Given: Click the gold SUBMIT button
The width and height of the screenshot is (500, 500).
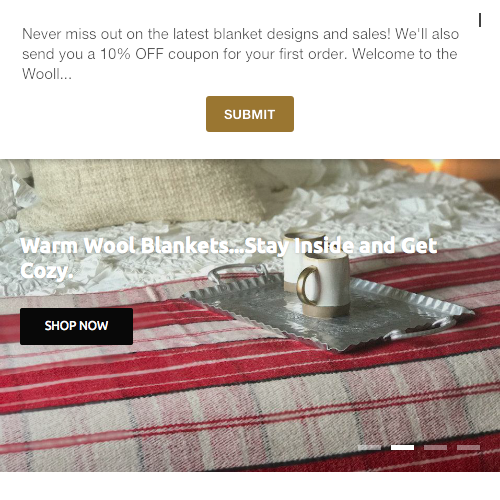Looking at the screenshot, I should tap(250, 114).
